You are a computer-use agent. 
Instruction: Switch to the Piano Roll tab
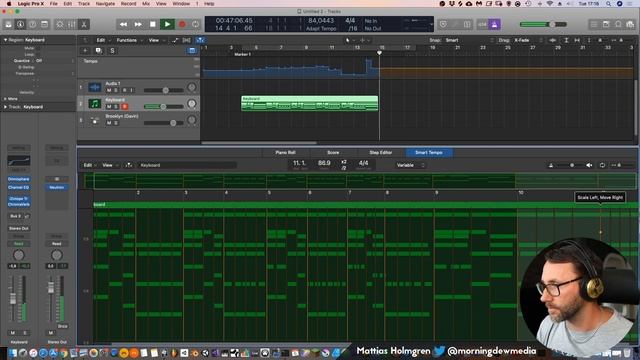click(285, 153)
